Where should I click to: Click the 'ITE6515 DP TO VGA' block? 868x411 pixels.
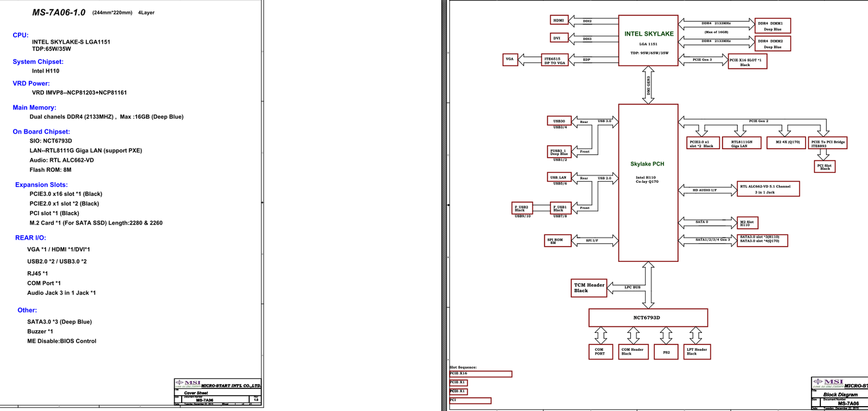(x=555, y=60)
